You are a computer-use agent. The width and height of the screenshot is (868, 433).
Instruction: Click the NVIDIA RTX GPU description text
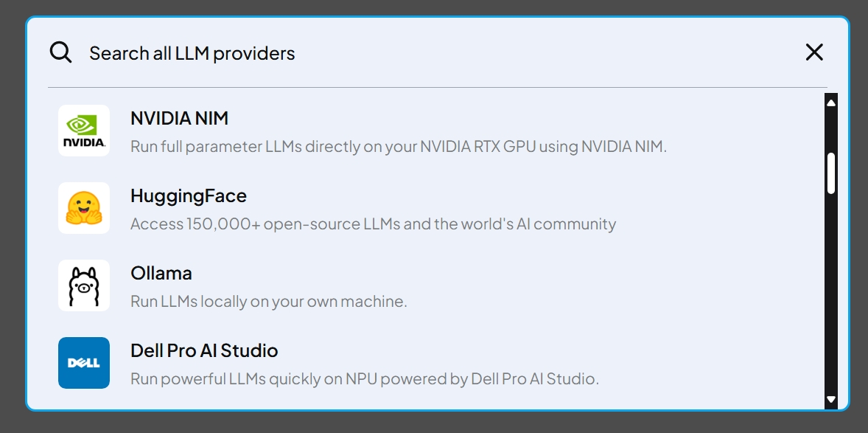(398, 146)
